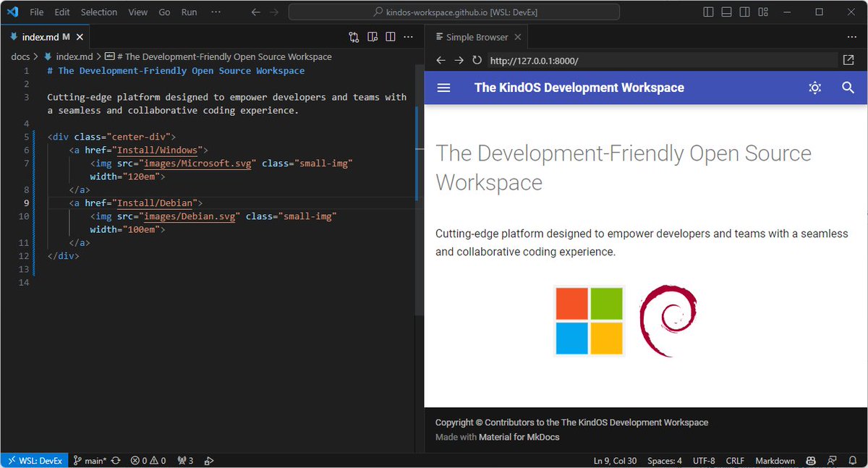Open the feedback accounts status icon
This screenshot has width=868, height=468.
coord(832,461)
